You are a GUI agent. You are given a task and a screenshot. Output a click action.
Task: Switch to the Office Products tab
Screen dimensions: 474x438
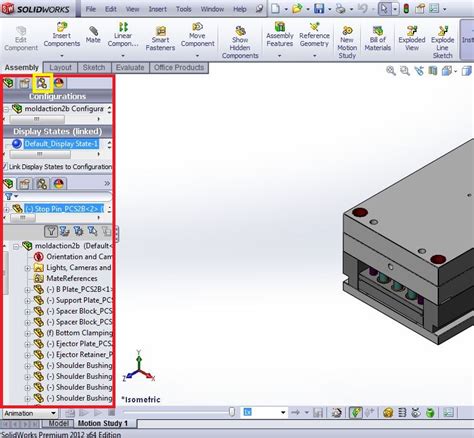[179, 68]
